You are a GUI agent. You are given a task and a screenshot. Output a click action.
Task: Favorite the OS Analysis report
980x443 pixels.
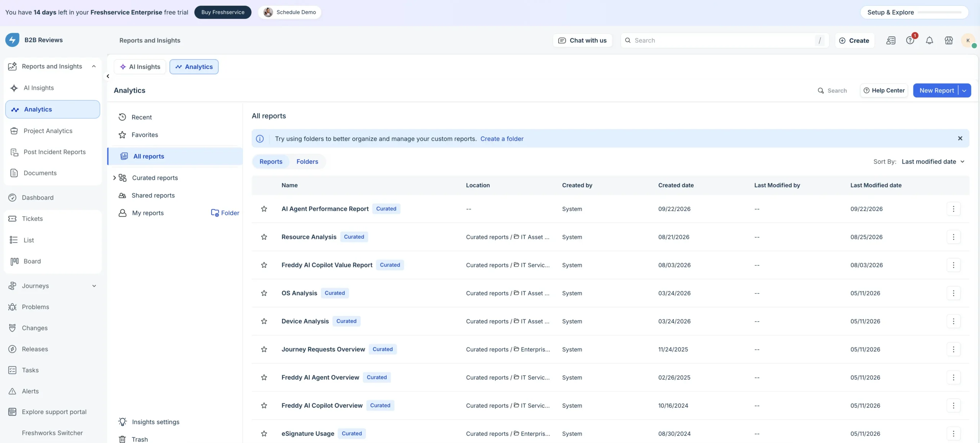click(x=264, y=293)
